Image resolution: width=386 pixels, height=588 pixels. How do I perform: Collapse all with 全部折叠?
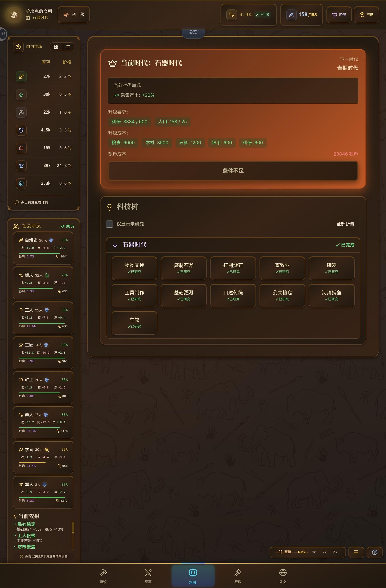(x=346, y=224)
